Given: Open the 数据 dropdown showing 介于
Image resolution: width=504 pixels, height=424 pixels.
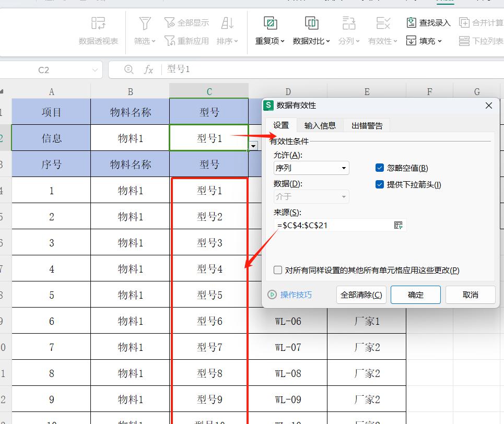Looking at the screenshot, I should [311, 196].
